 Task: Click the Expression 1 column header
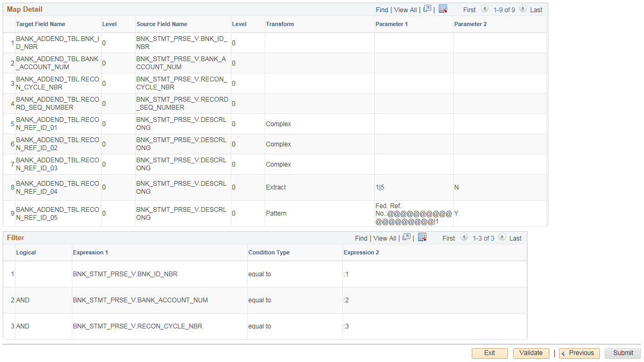tap(90, 252)
